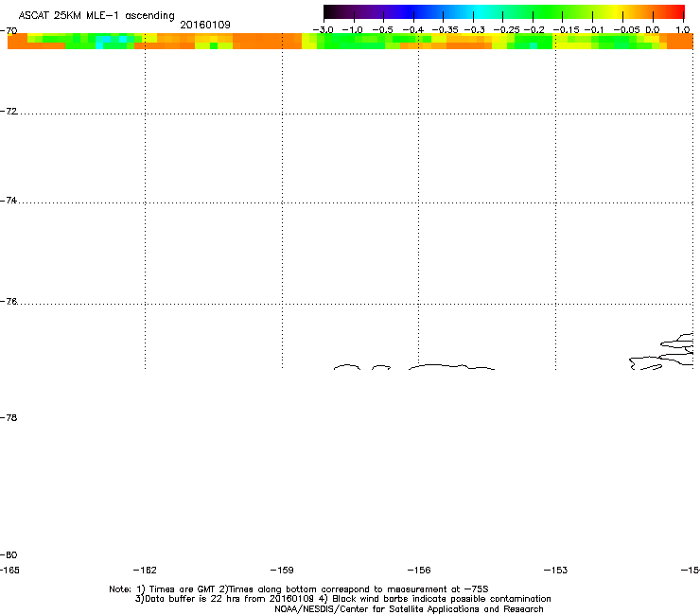Click the longitude label -162
The width and height of the screenshot is (700, 615).
145,570
